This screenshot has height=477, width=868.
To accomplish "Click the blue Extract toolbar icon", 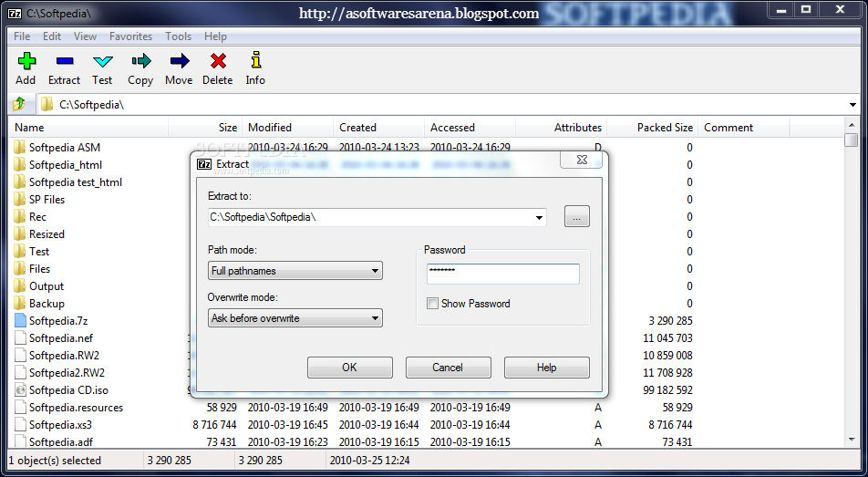I will 65,60.
